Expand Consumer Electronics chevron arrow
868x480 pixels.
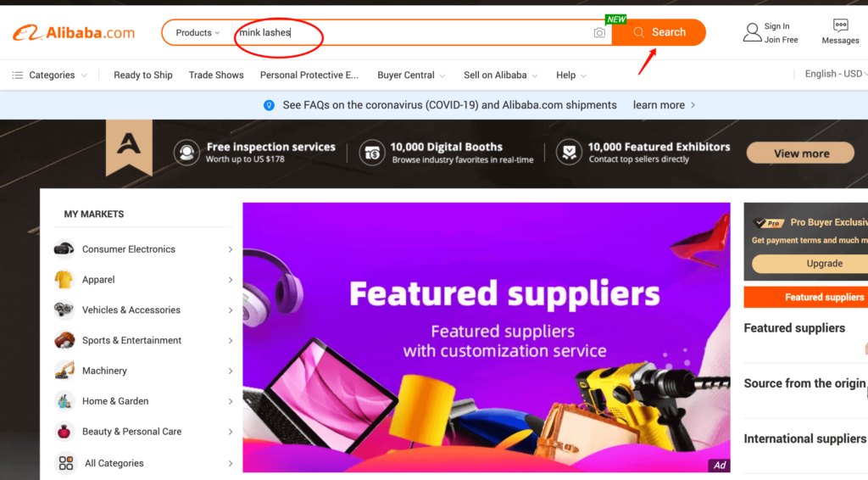[231, 249]
